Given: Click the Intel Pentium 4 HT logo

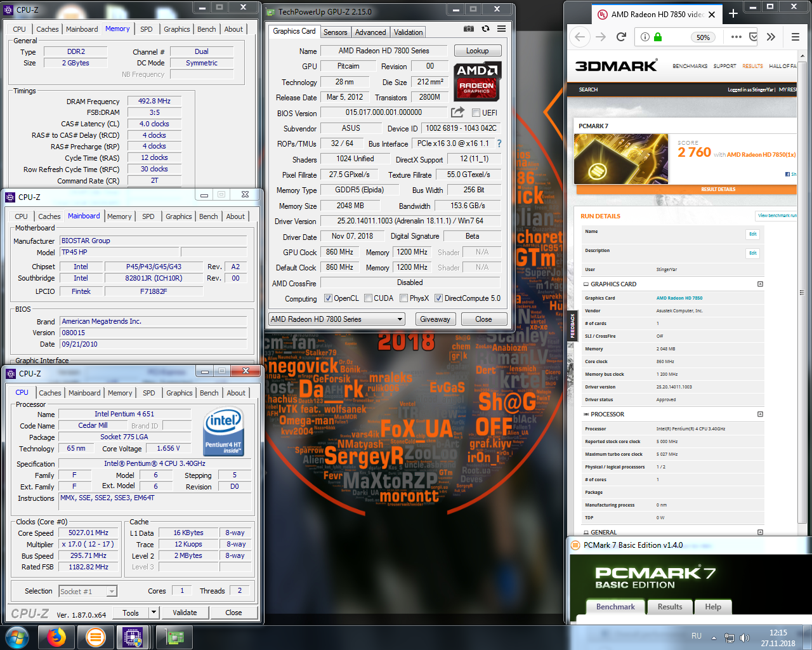Looking at the screenshot, I should (x=223, y=433).
